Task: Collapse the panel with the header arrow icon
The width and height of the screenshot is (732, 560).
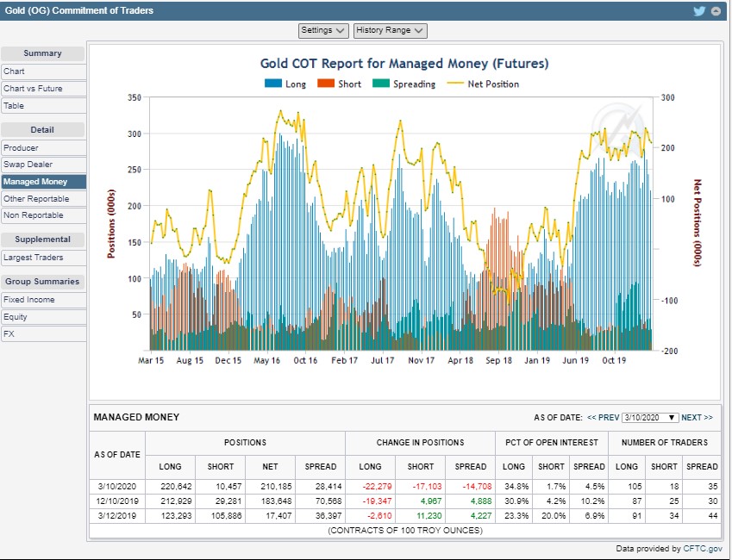Action: click(716, 10)
